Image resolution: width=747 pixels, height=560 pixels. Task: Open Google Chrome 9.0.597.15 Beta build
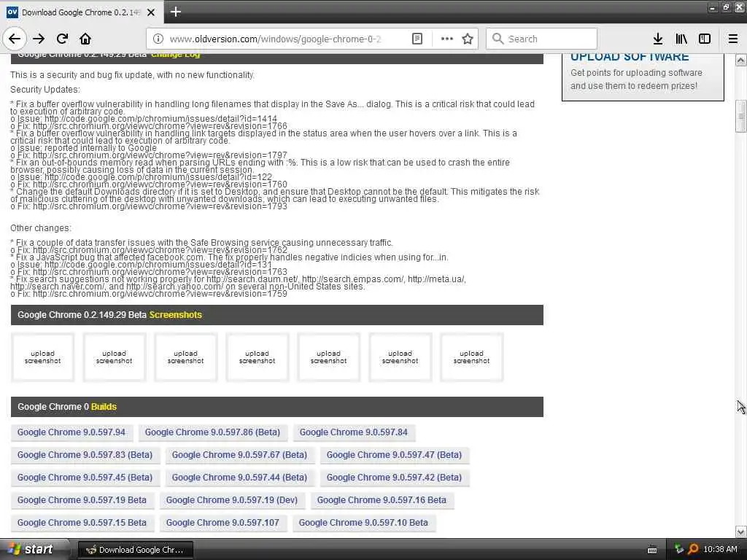coord(82,522)
